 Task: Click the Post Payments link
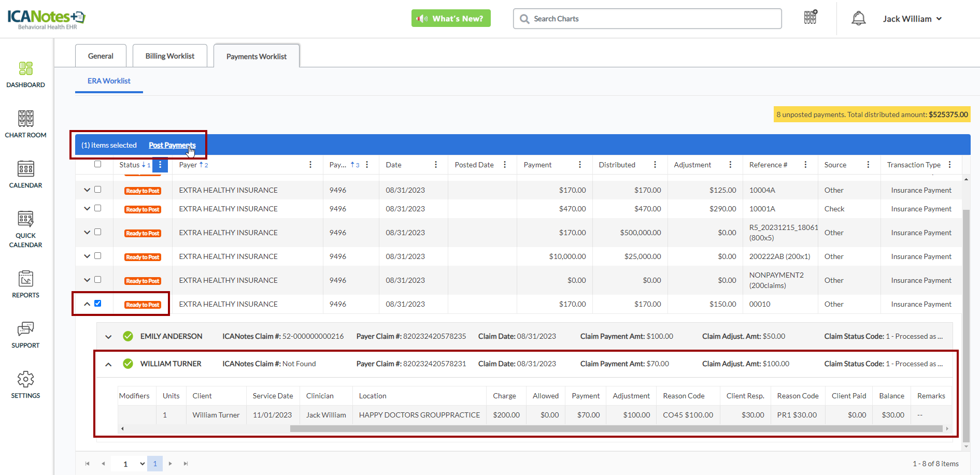coord(172,145)
